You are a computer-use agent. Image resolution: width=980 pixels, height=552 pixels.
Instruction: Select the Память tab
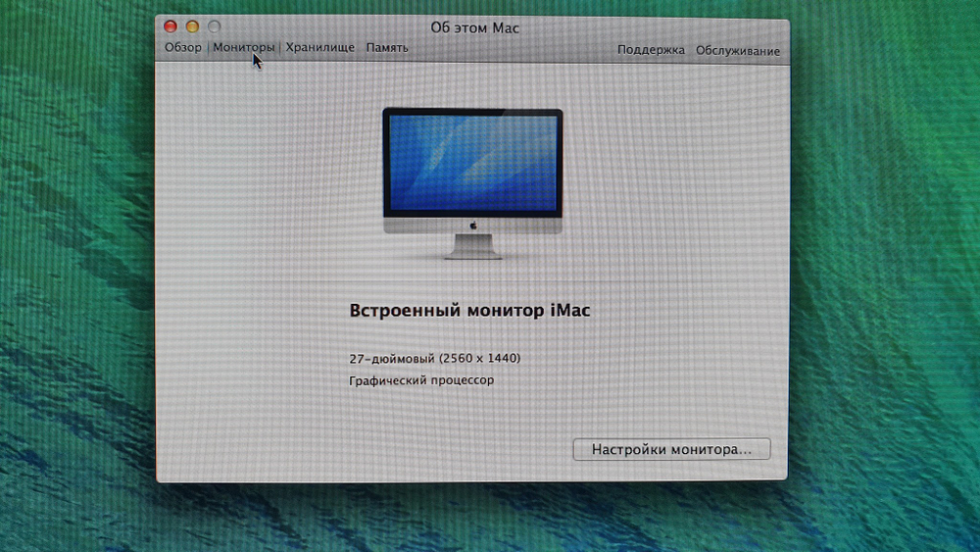(x=387, y=47)
